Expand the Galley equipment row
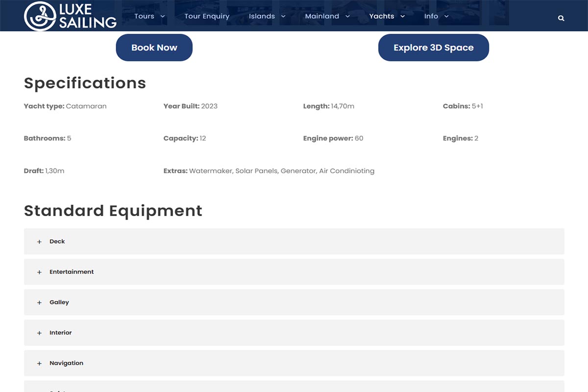The height and width of the screenshot is (392, 588). click(x=294, y=302)
